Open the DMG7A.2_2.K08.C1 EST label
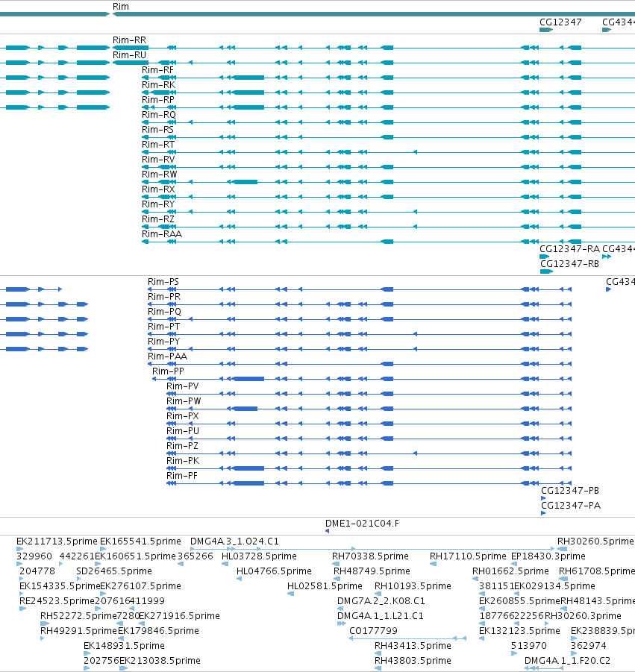This screenshot has width=635, height=672. pyautogui.click(x=381, y=601)
